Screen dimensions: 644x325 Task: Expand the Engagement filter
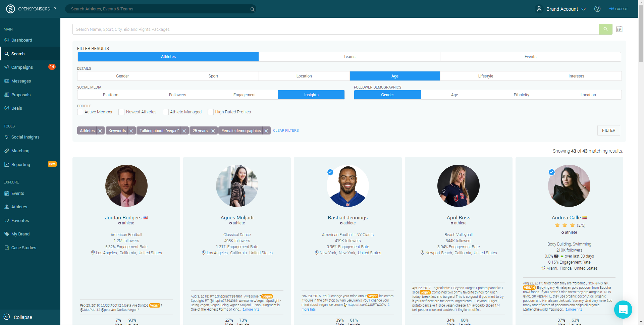pos(245,95)
